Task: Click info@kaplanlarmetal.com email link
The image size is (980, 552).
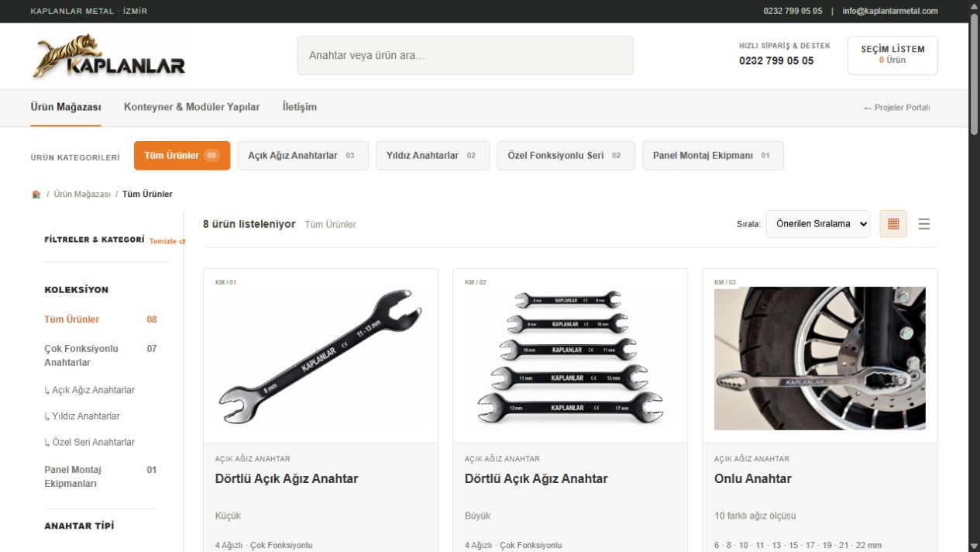Action: coord(890,11)
